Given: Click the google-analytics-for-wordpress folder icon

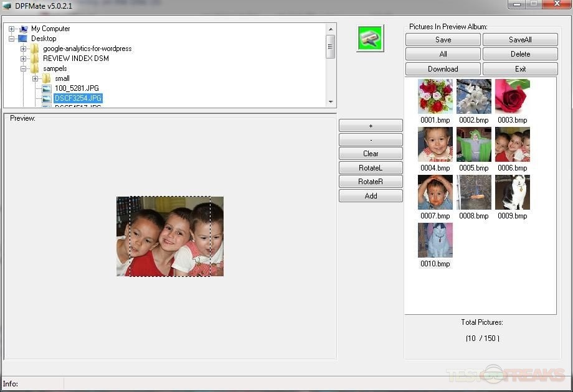Looking at the screenshot, I should click(35, 49).
